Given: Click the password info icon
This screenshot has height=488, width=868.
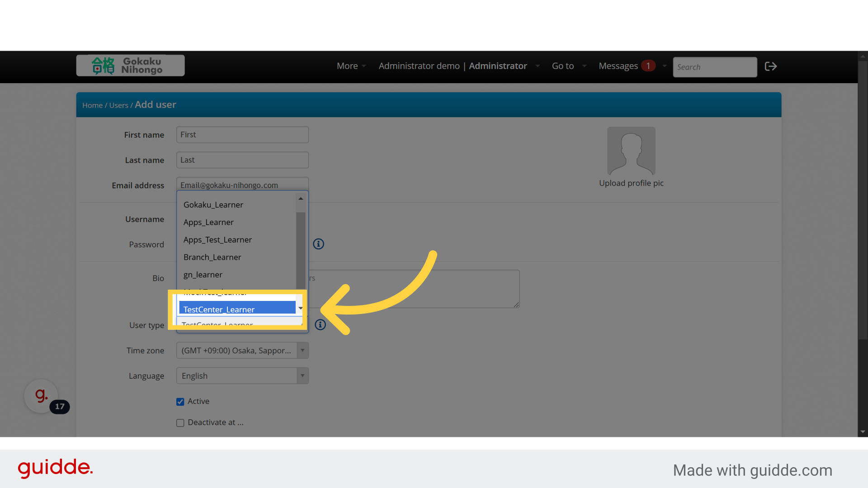Looking at the screenshot, I should (319, 244).
